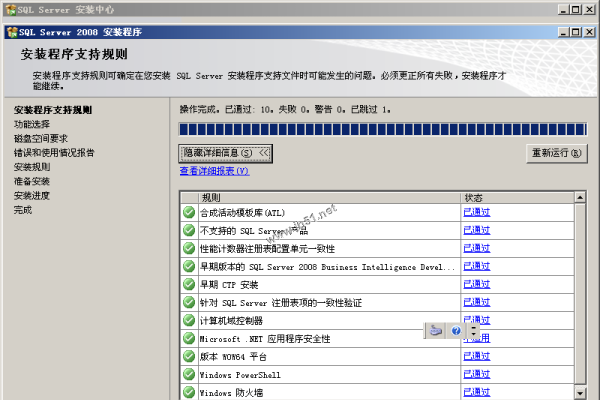Click the 状态 column header
The height and width of the screenshot is (400, 600).
coord(518,198)
